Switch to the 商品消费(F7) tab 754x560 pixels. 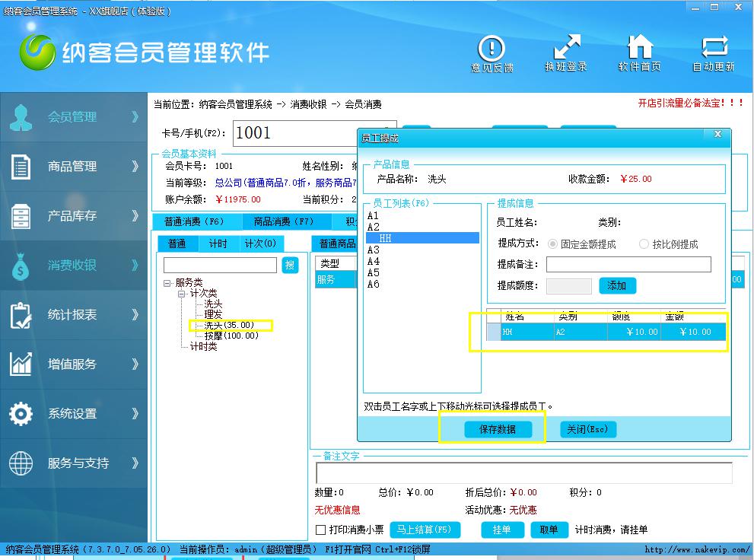(283, 222)
